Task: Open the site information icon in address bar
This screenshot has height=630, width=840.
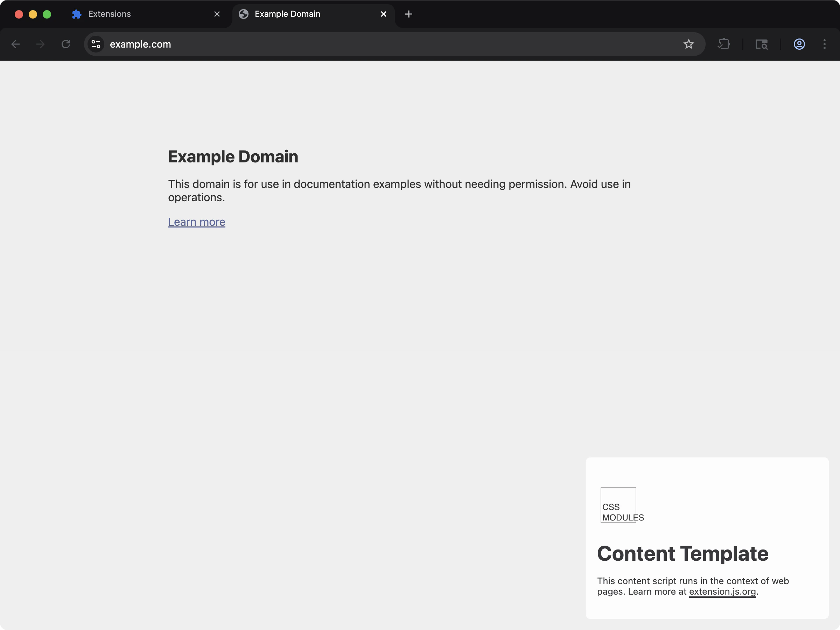Action: (x=96, y=44)
